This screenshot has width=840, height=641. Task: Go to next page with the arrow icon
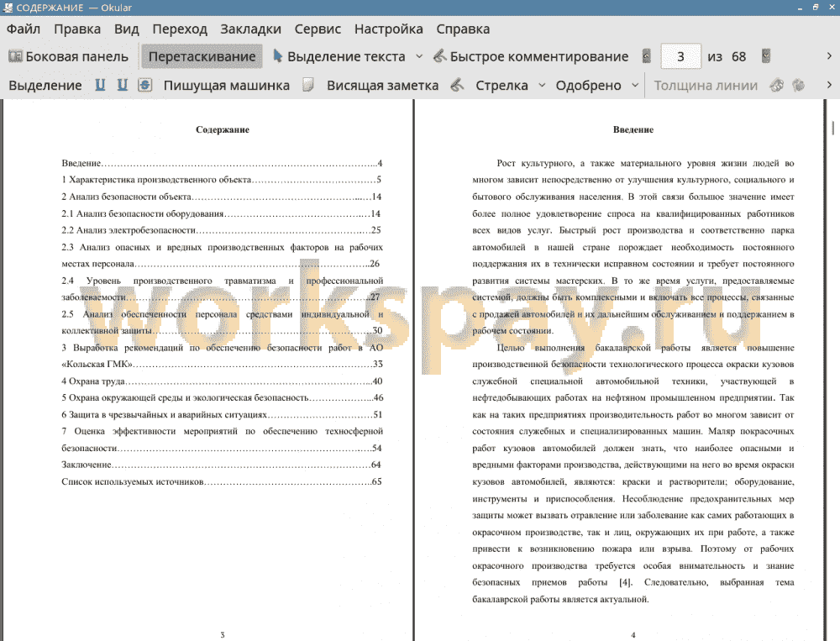click(766, 56)
